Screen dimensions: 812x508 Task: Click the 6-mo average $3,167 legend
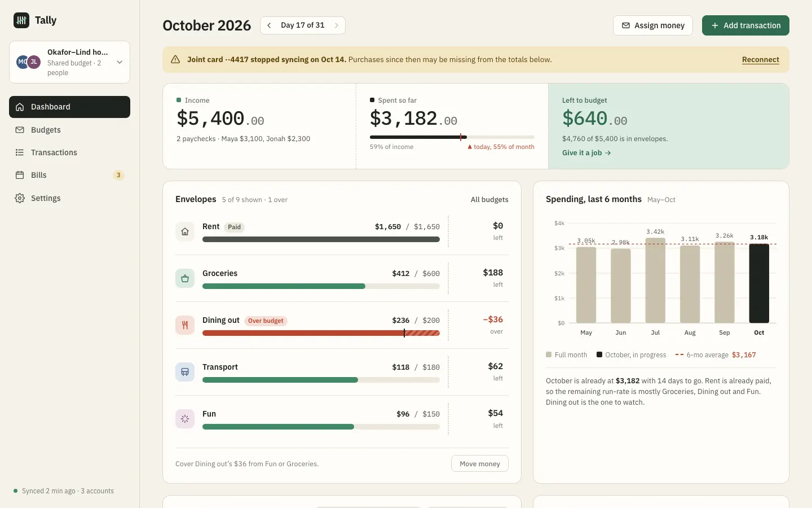[x=716, y=355]
